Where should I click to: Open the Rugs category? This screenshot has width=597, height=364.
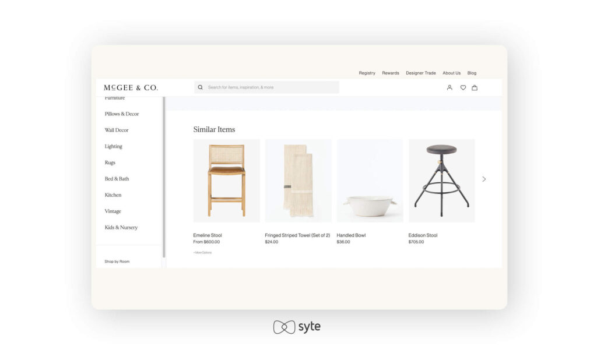click(110, 162)
